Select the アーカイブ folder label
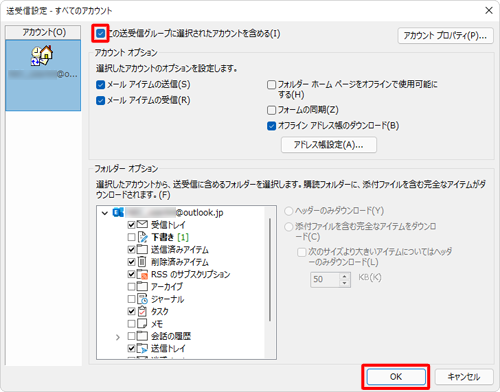The width and height of the screenshot is (500, 392). (x=167, y=287)
